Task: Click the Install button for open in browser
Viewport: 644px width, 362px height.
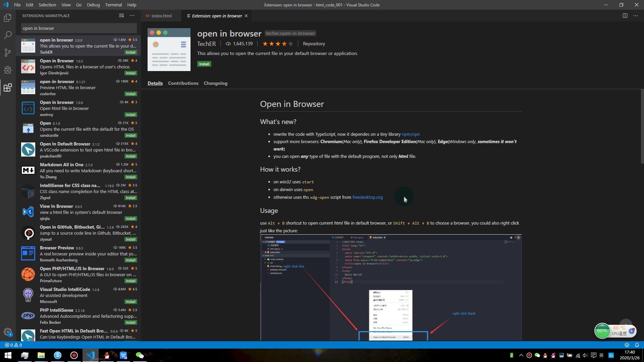Action: 204,64
